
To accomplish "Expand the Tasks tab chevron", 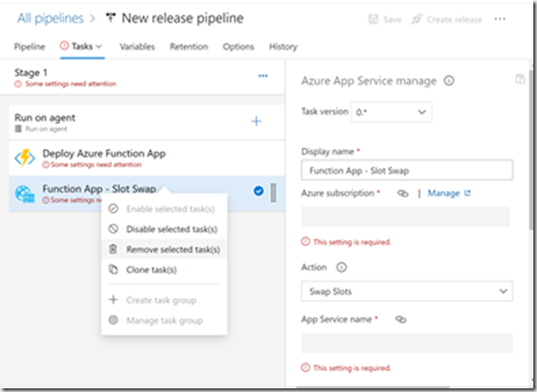I will pos(98,46).
